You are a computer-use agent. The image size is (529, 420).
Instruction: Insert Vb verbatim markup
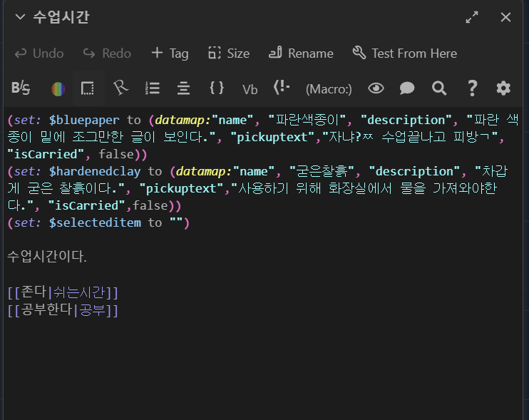[x=250, y=89]
